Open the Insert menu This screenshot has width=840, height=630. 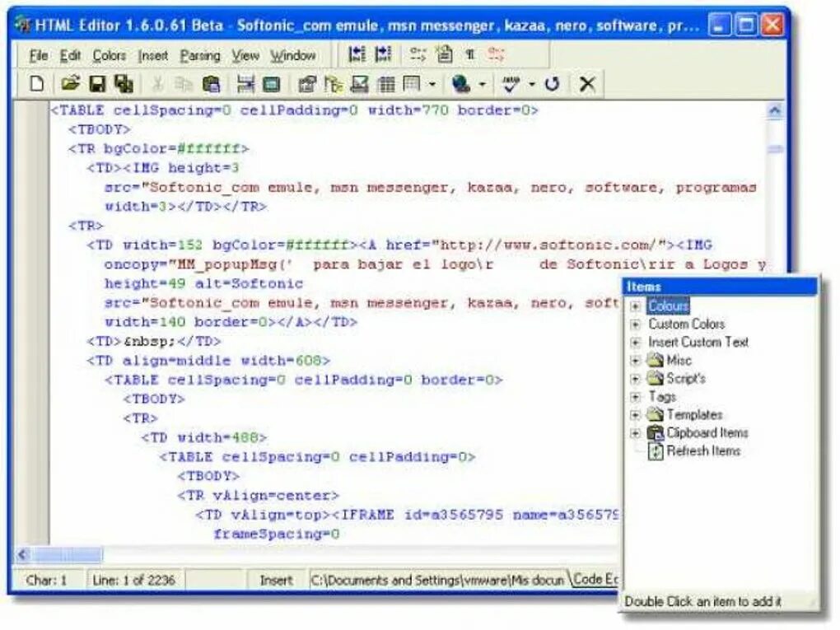point(152,55)
